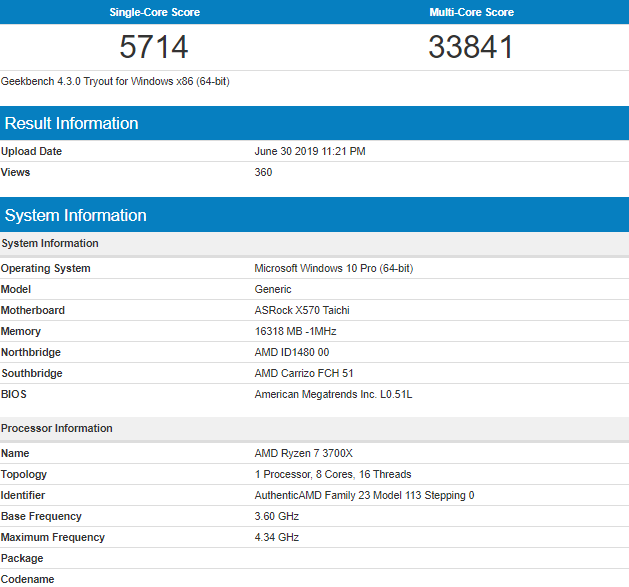Select the American Megatrends BIOS value
The height and width of the screenshot is (587, 629).
coord(333,394)
